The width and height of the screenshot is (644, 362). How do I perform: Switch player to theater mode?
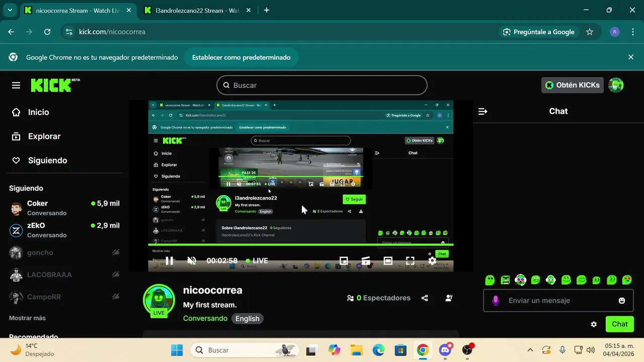(388, 260)
